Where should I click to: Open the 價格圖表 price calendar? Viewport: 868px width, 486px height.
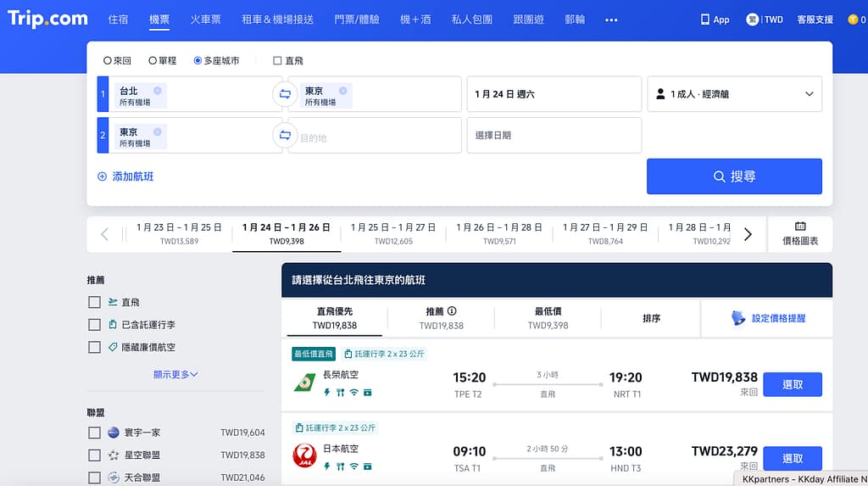click(x=800, y=234)
